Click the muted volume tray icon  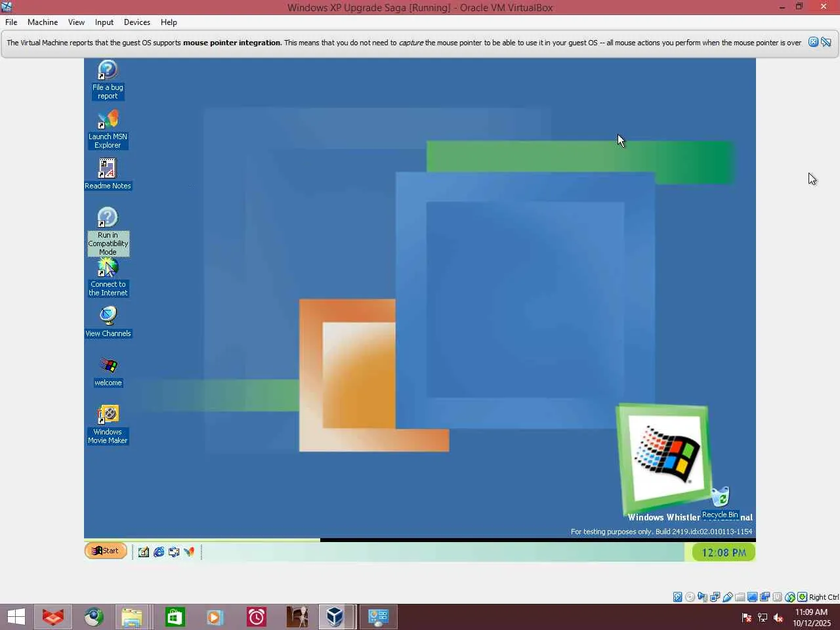click(778, 617)
